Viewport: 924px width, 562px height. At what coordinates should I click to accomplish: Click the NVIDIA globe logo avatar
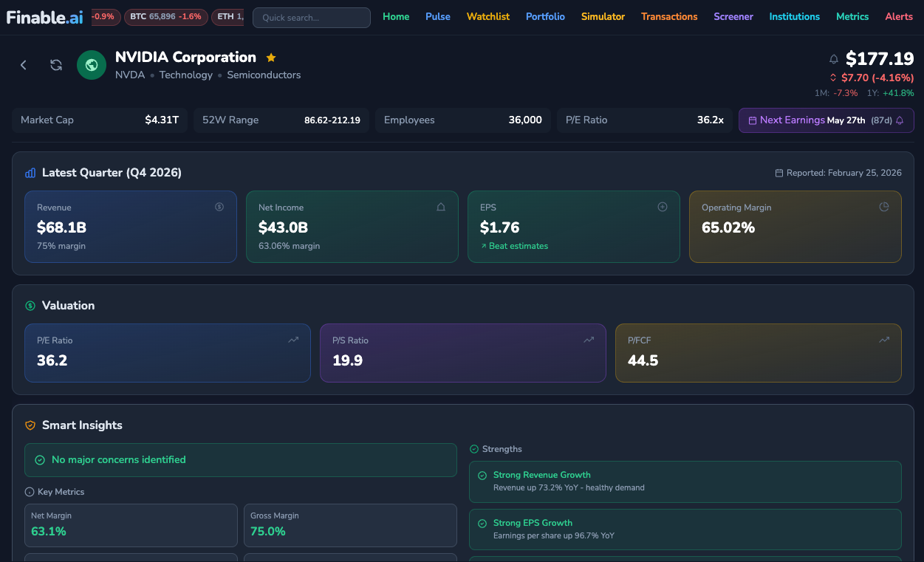(91, 65)
